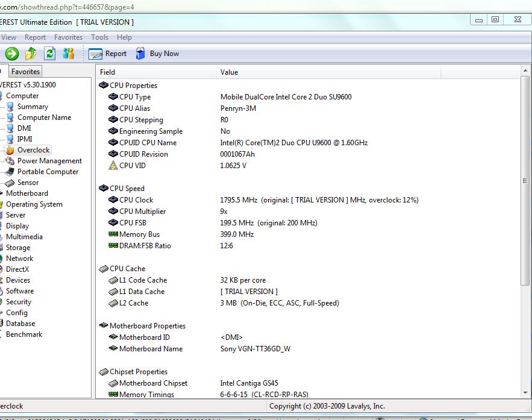Open the Favorites menu

(x=68, y=37)
